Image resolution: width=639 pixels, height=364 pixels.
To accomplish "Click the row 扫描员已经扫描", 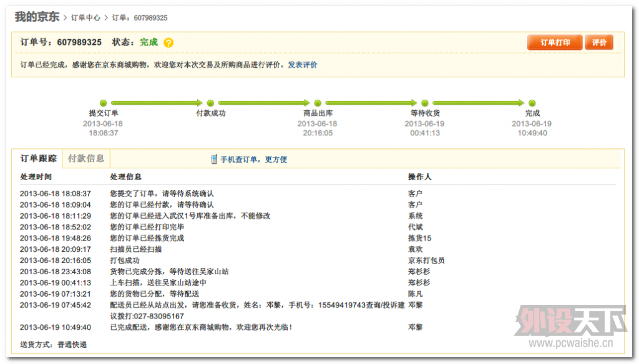I will pos(135,249).
